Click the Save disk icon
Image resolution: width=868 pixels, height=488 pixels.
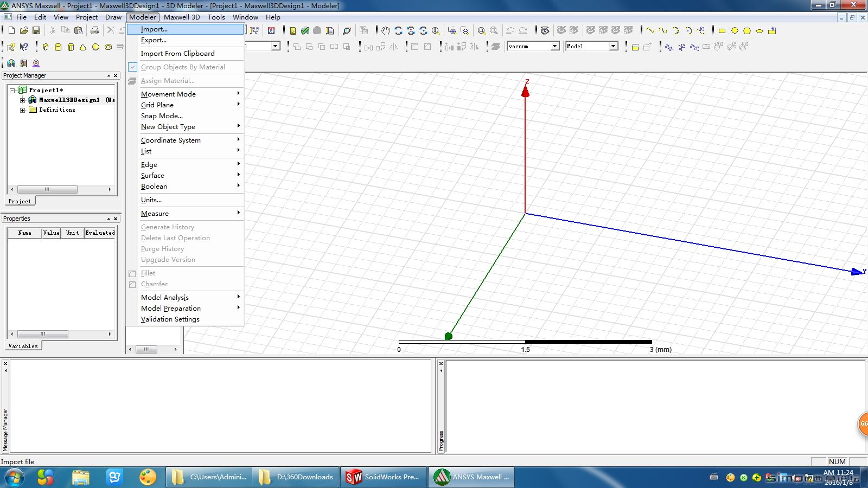coord(36,30)
